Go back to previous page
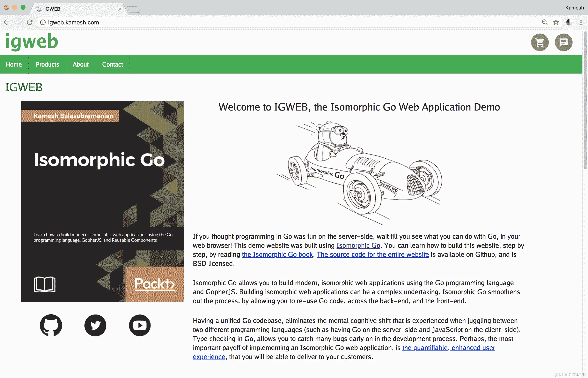 7,22
